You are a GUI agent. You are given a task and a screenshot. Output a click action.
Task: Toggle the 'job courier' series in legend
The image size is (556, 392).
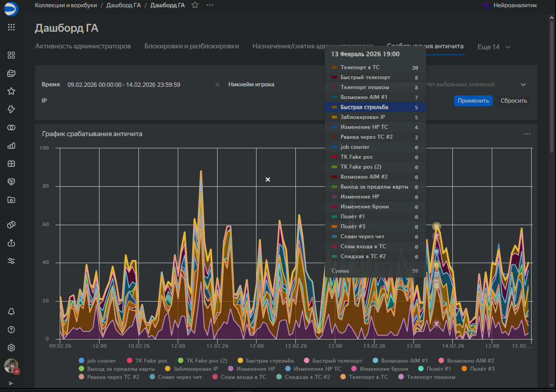click(x=101, y=361)
